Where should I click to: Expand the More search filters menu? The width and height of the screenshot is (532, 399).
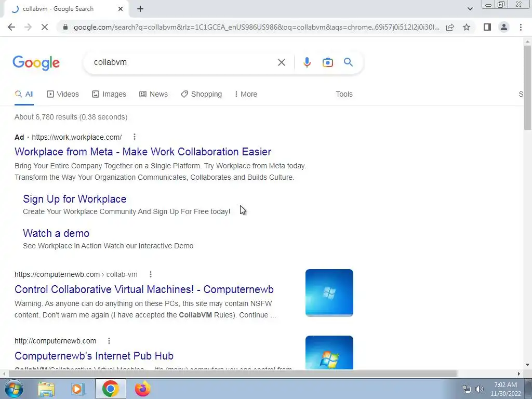coord(246,94)
